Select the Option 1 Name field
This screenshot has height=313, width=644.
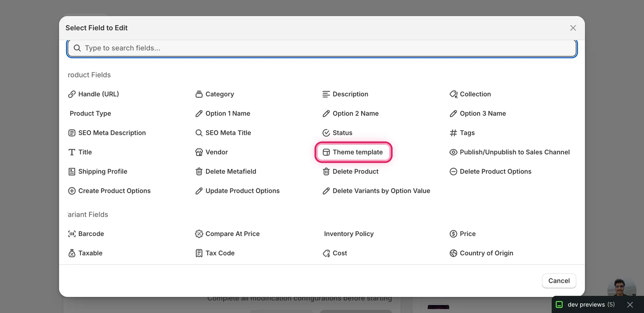point(223,114)
